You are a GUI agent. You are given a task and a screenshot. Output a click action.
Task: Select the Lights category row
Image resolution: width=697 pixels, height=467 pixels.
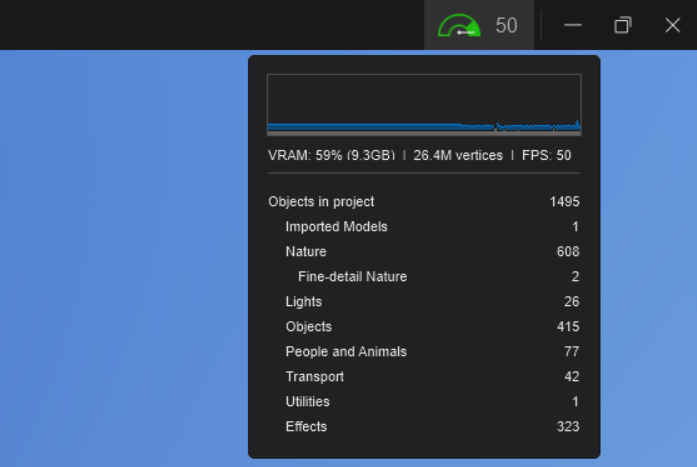tap(304, 302)
